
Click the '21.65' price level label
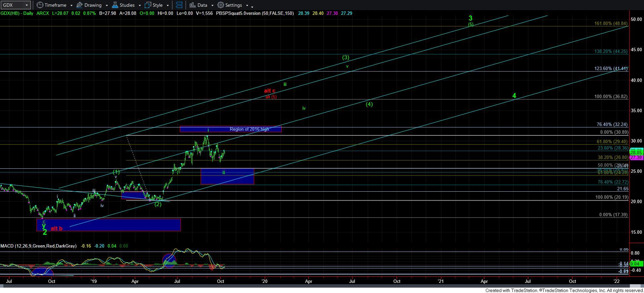(622, 189)
